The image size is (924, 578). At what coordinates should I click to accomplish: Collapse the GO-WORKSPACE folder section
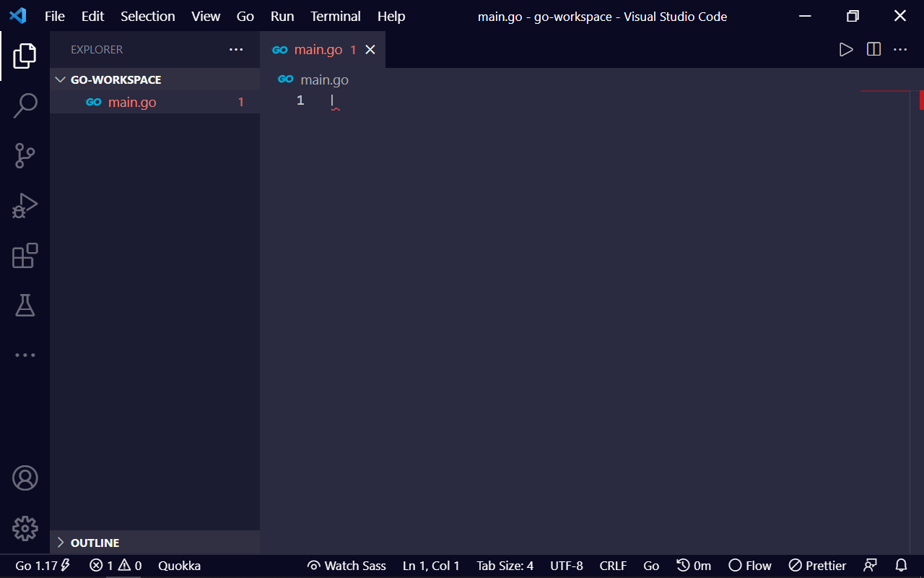115,79
